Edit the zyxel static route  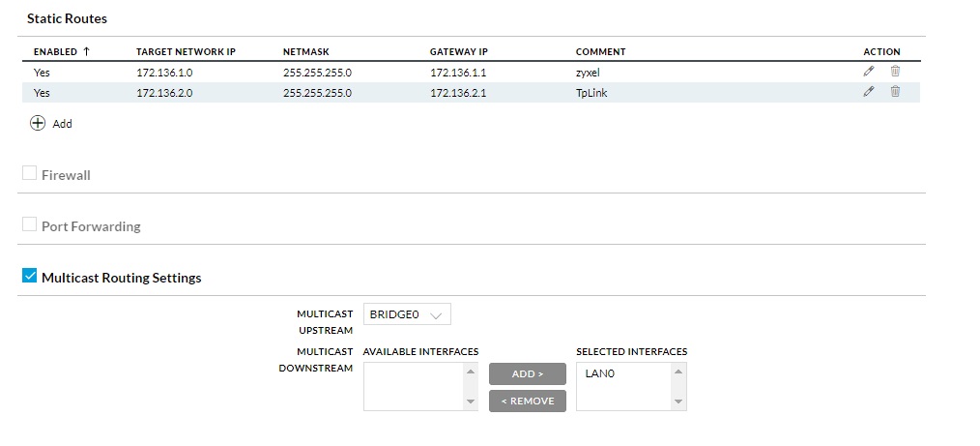[868, 72]
